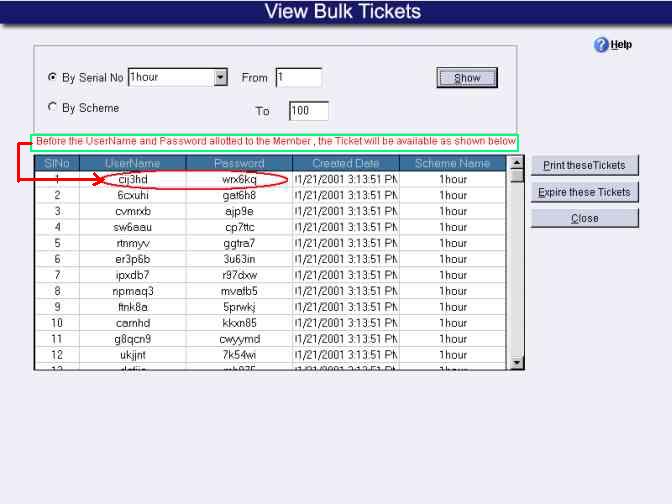Click the scrollbar up arrow
The image size is (672, 504).
pos(517,163)
